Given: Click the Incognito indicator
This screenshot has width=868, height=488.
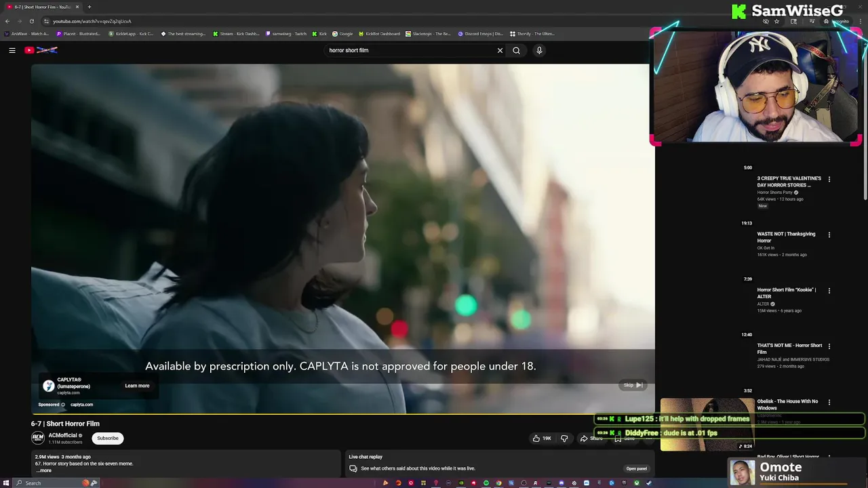Looking at the screenshot, I should [837, 21].
